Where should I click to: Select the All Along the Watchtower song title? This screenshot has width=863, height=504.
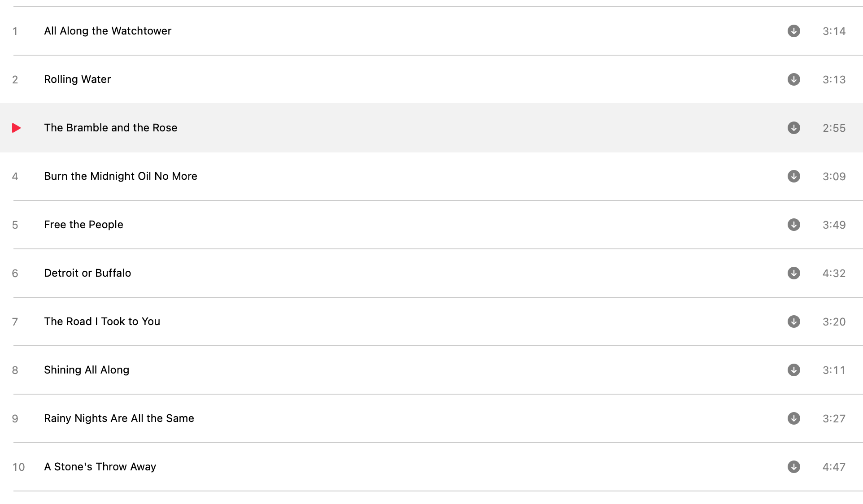tap(108, 31)
